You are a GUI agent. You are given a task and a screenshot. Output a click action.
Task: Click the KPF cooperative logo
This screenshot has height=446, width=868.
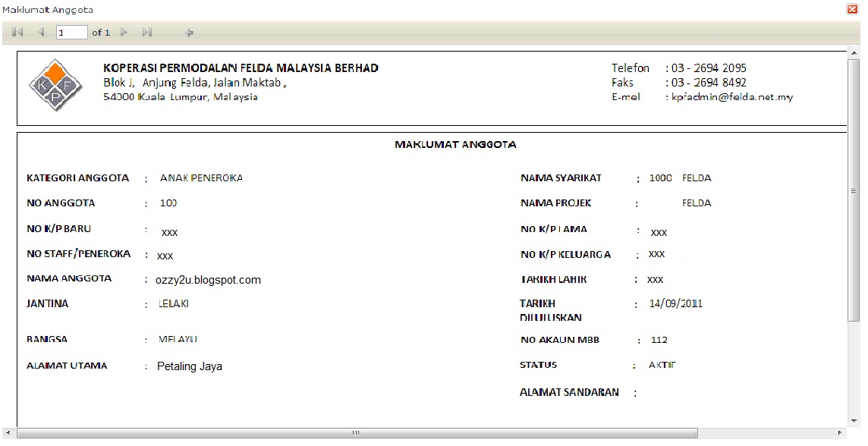click(x=55, y=85)
